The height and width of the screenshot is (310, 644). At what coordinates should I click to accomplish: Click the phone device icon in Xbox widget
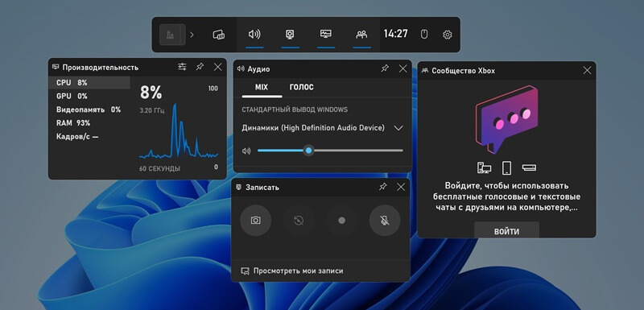click(507, 167)
